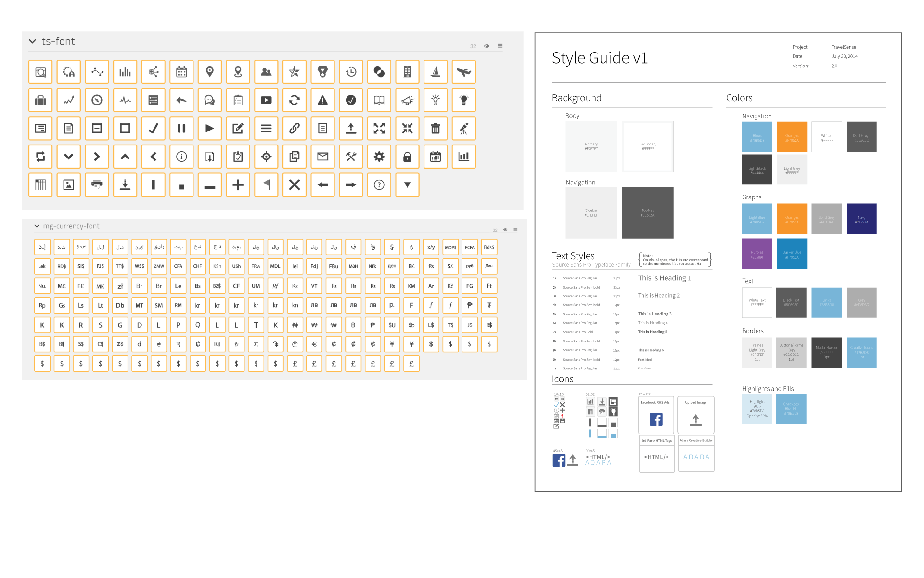
Task: Click the wrench and hammer tools icon
Action: 351,157
